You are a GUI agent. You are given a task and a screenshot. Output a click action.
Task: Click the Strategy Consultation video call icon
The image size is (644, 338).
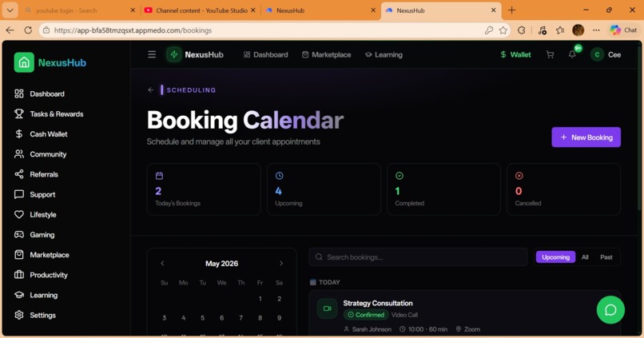pyautogui.click(x=328, y=308)
